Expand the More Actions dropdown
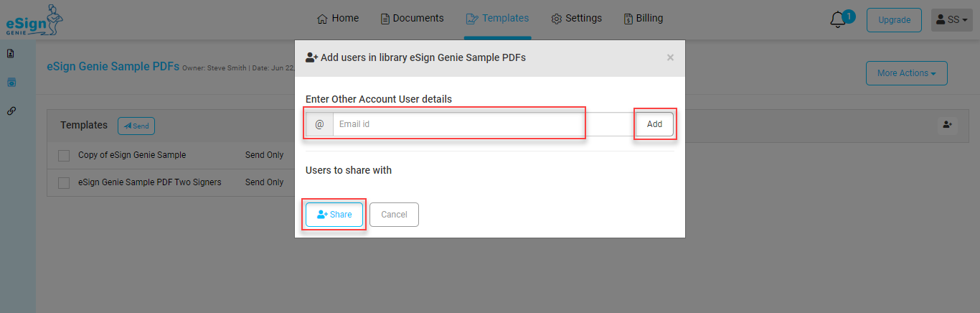The height and width of the screenshot is (313, 980). [x=907, y=73]
